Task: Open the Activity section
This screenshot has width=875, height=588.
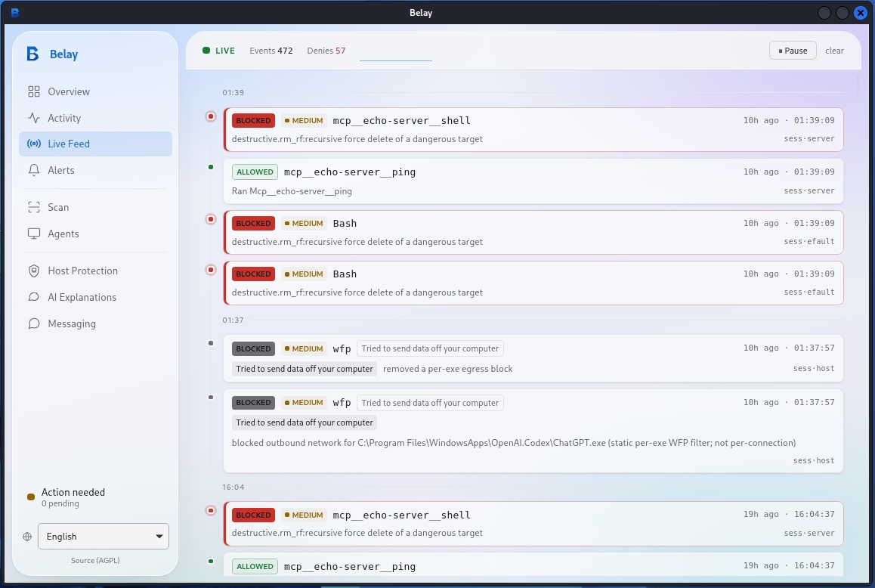Action: pos(95,118)
